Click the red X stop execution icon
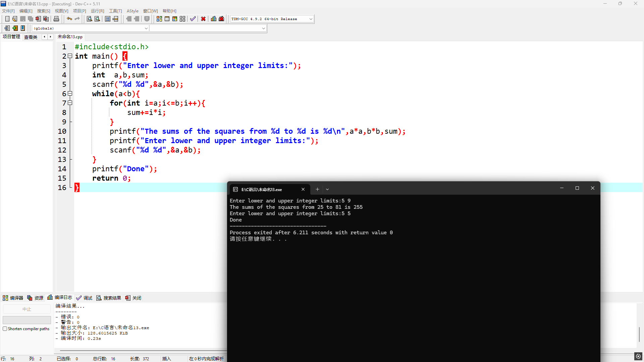This screenshot has height=362, width=644. (203, 19)
